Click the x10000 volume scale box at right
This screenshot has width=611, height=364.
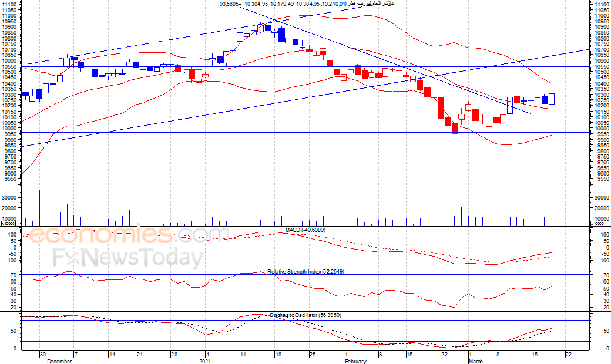597,224
